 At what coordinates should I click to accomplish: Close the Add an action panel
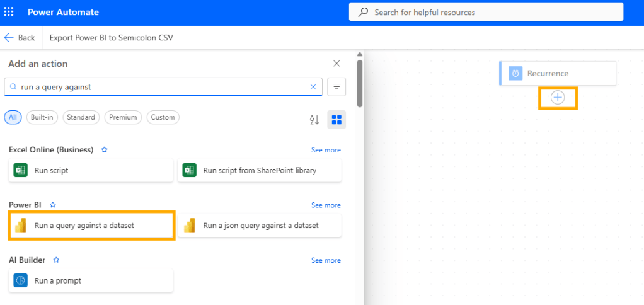coord(336,63)
